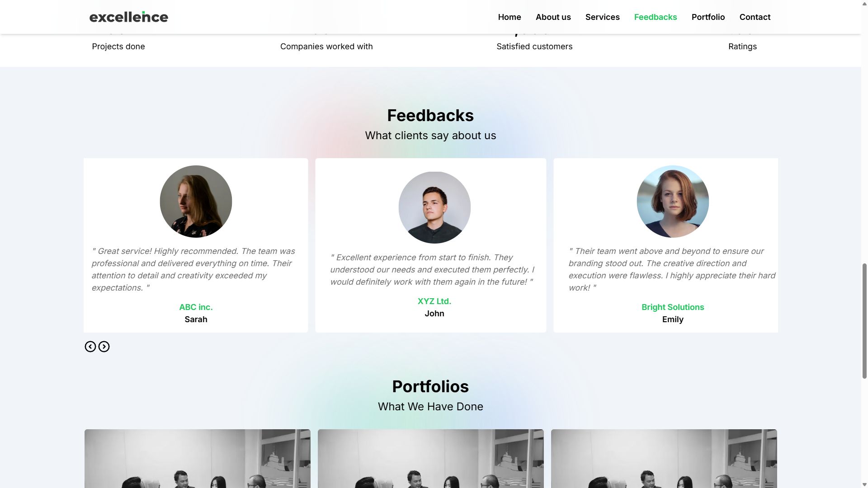Go to About us in navigation
868x488 pixels.
click(x=553, y=17)
